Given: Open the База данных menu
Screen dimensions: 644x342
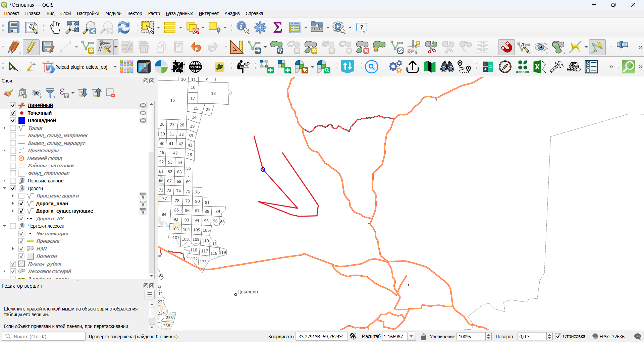Looking at the screenshot, I should coord(179,13).
